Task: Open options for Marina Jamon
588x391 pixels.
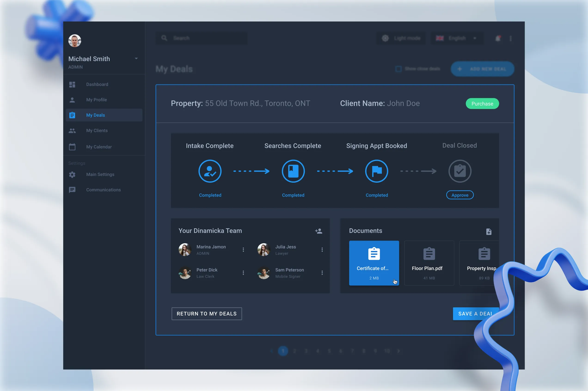Action: point(243,250)
